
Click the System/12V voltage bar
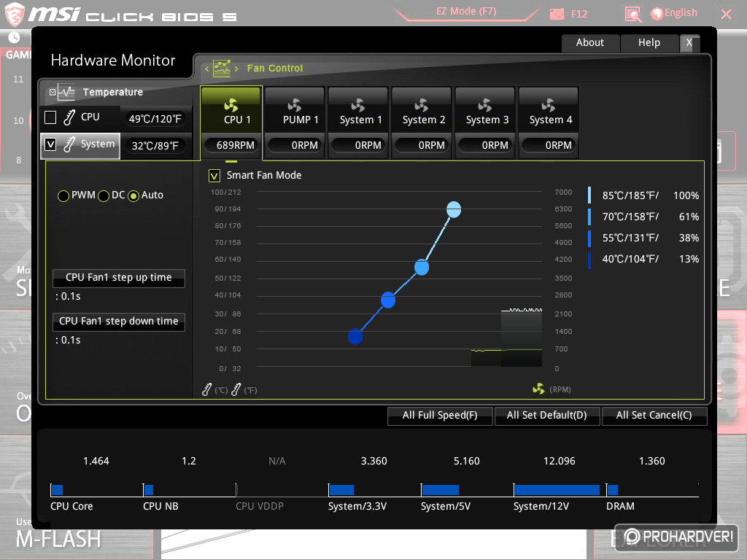coord(557,490)
